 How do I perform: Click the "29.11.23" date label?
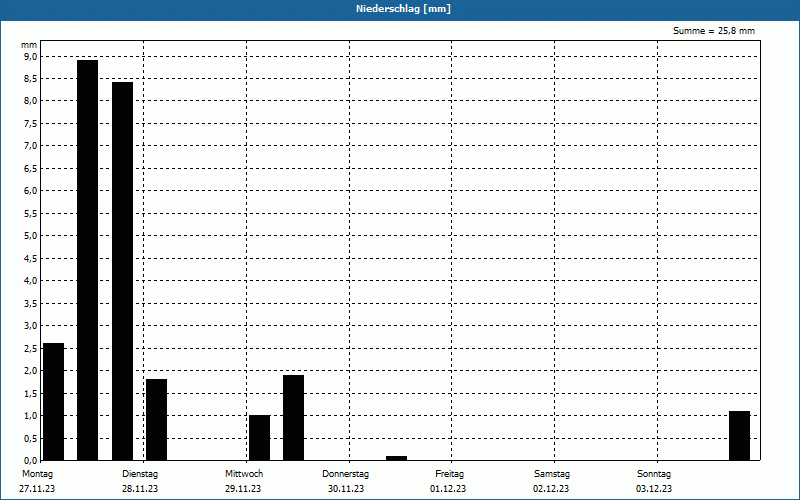coord(243,489)
